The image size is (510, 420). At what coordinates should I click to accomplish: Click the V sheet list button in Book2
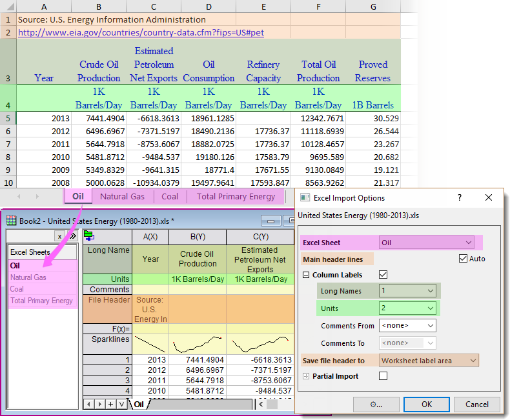pos(121,404)
